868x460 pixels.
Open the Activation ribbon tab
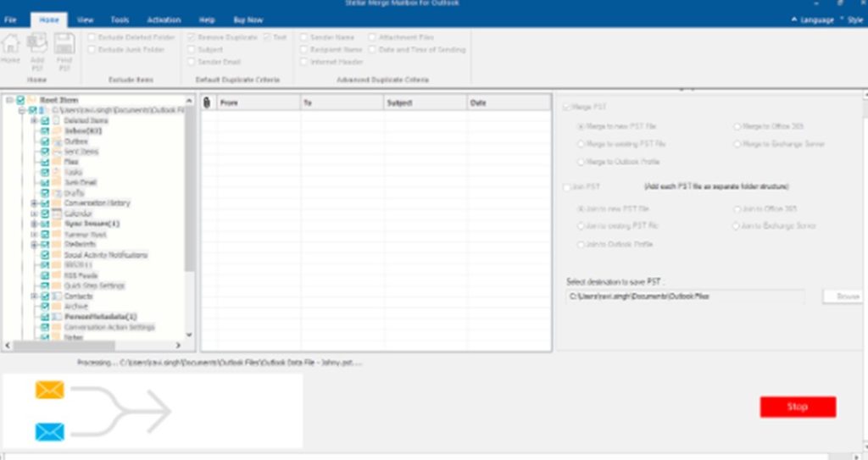tap(164, 19)
